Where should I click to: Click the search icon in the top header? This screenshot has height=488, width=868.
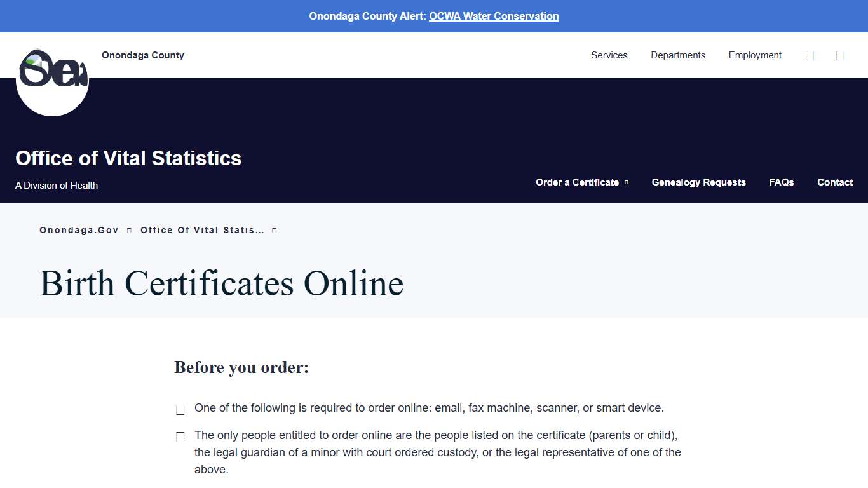[809, 55]
